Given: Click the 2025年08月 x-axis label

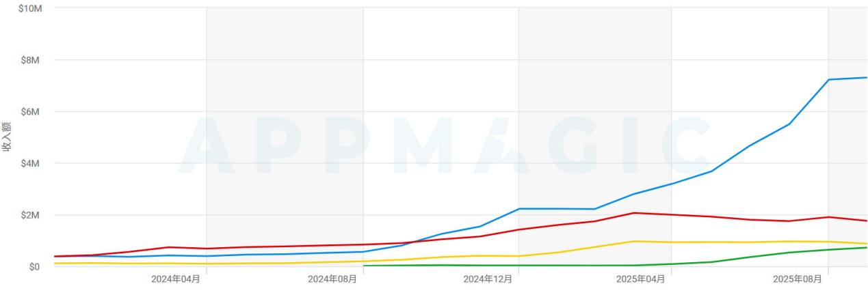Looking at the screenshot, I should (x=798, y=279).
